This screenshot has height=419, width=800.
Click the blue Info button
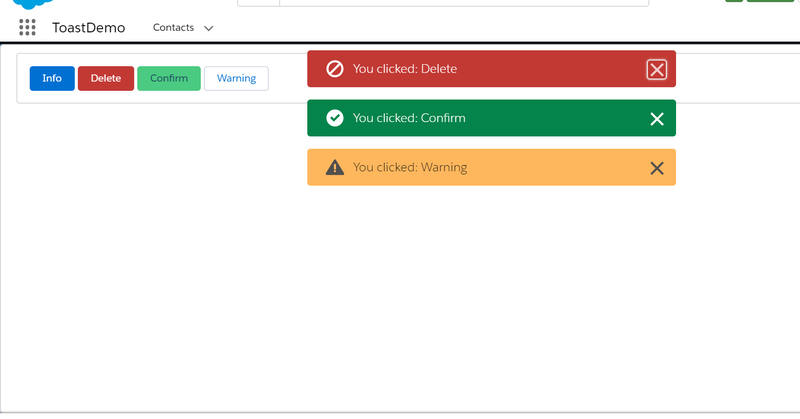point(52,79)
